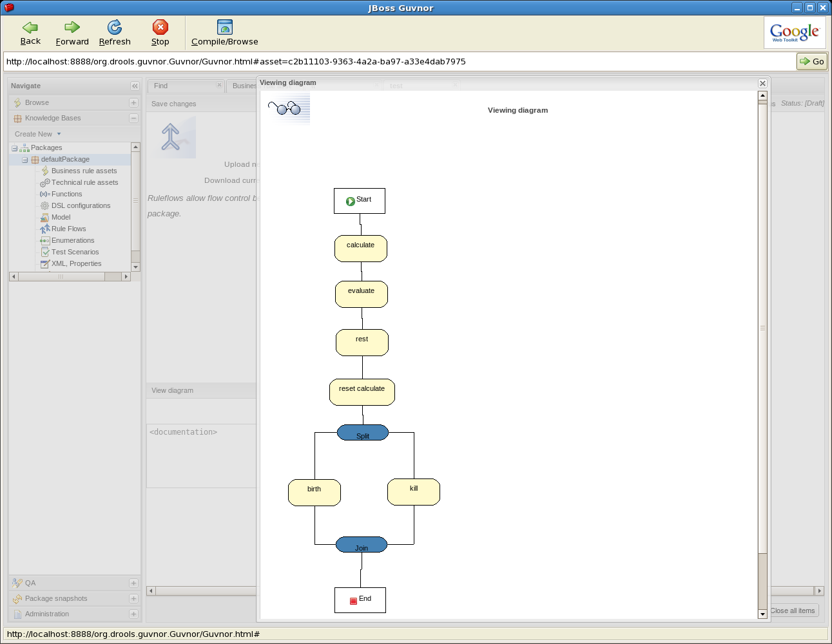Click the Test Scenarios icon
The height and width of the screenshot is (644, 832).
point(45,252)
